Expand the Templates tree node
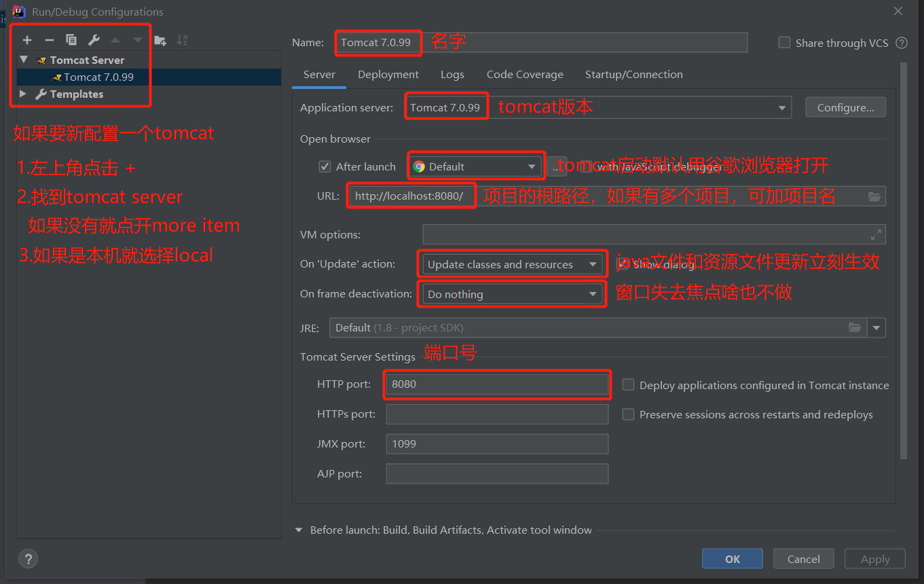 click(x=23, y=94)
